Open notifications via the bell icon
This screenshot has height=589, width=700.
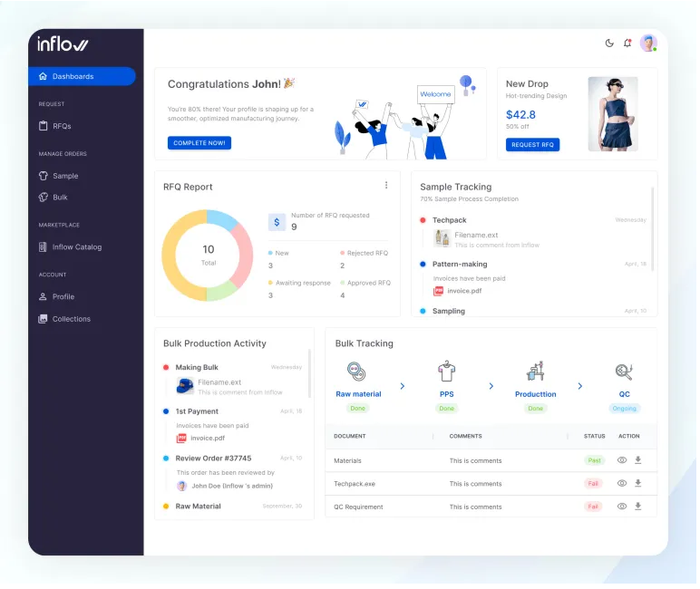tap(627, 43)
